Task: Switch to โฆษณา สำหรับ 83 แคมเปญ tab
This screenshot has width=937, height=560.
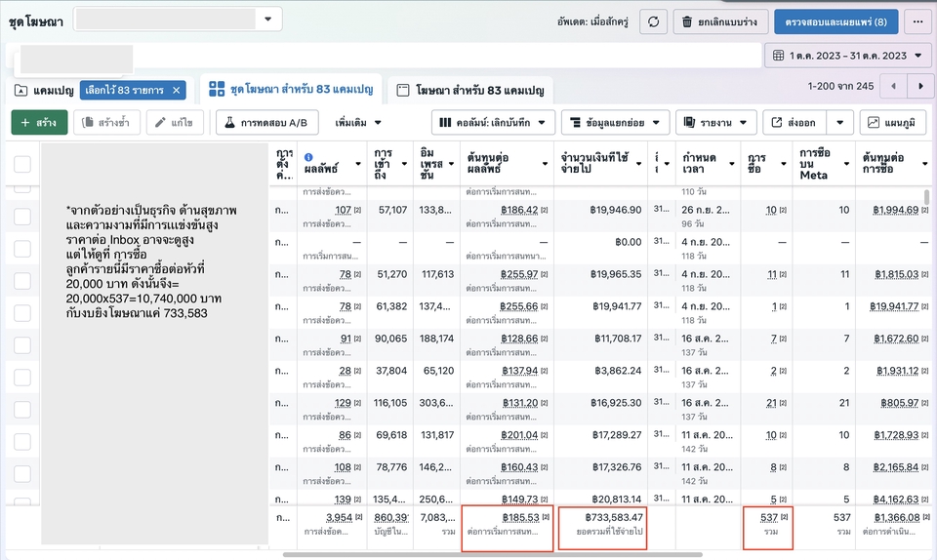Action: tap(470, 90)
